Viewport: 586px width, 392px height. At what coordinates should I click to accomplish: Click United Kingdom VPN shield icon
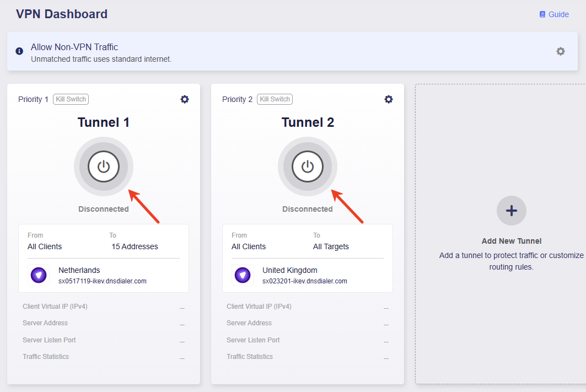coord(243,275)
